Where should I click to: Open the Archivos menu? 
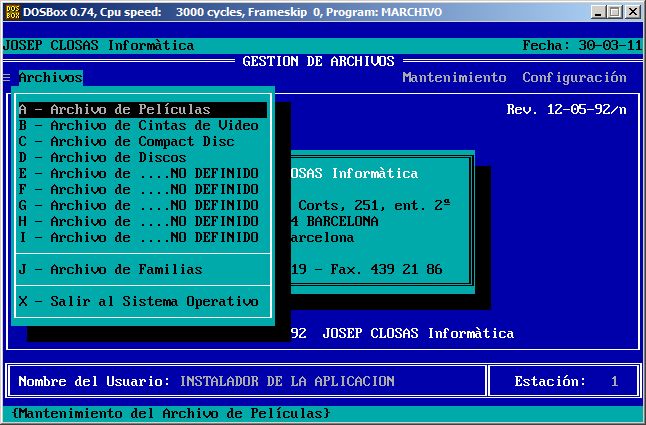(51, 77)
